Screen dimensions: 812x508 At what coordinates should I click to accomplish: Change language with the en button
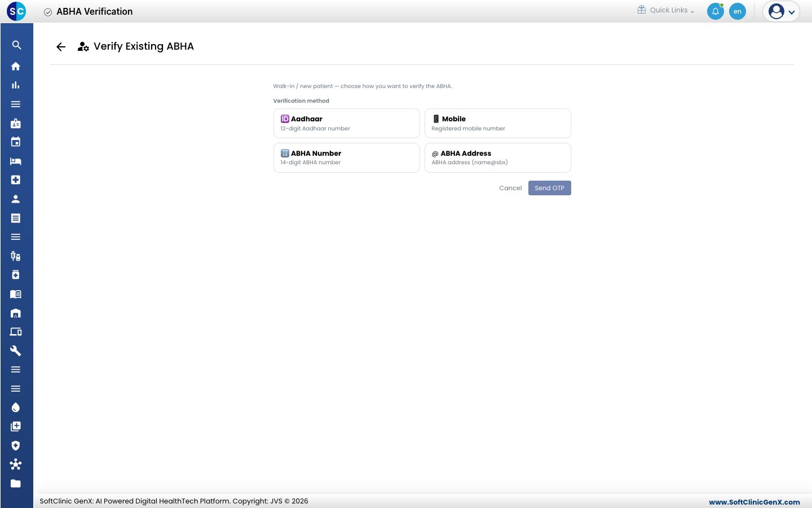coord(738,11)
